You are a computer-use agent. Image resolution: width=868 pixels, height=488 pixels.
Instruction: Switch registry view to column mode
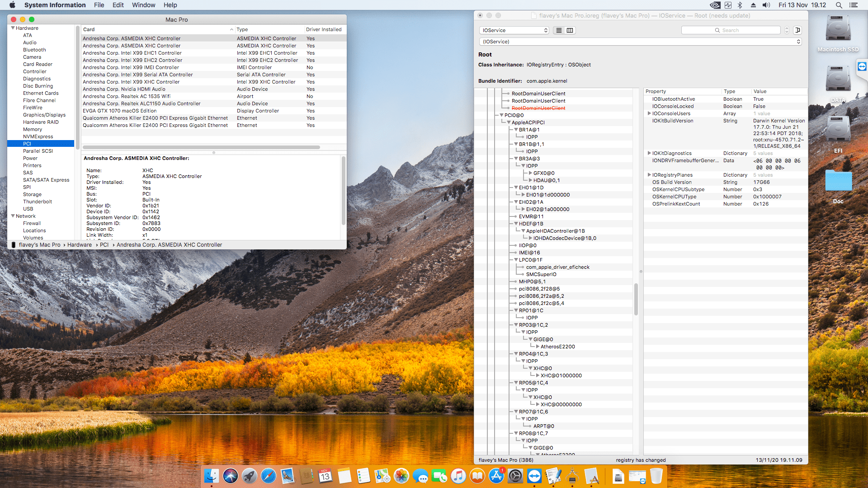coord(570,30)
